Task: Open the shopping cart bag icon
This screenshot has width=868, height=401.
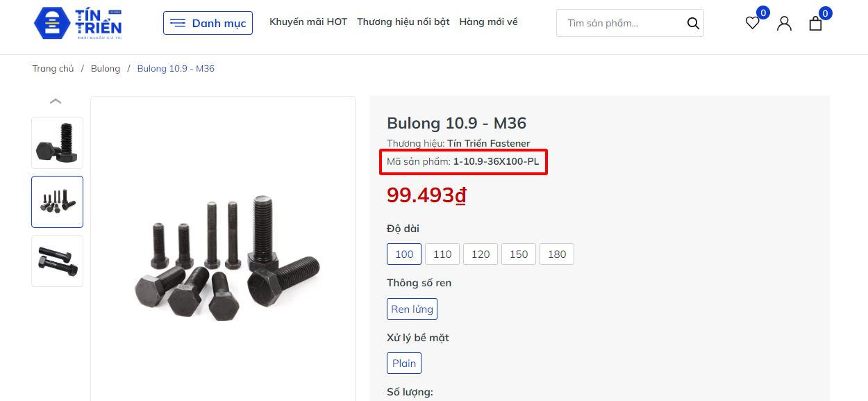Action: pos(816,23)
